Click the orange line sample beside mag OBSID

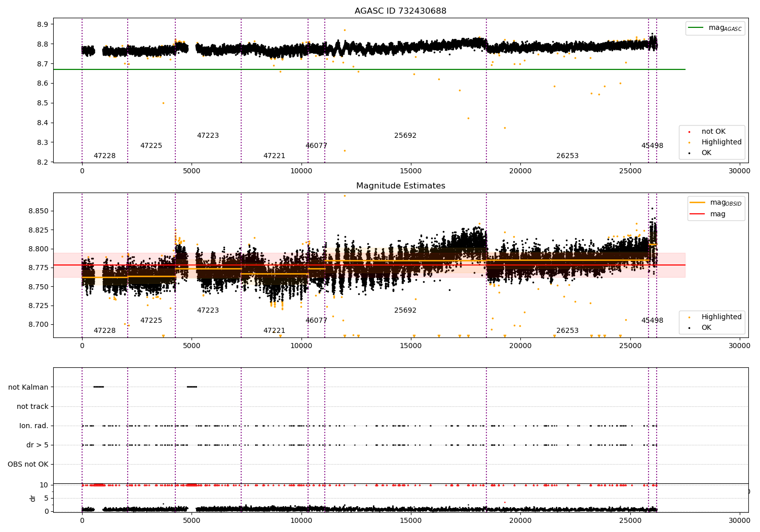698,203
